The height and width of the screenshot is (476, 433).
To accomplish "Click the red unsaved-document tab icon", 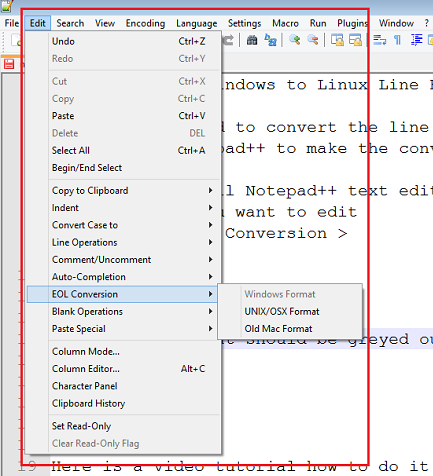I will [9, 64].
